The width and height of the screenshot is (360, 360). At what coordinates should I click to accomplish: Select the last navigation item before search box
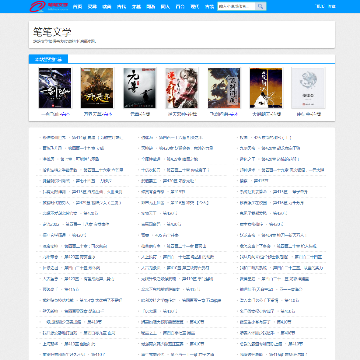coord(209,6)
